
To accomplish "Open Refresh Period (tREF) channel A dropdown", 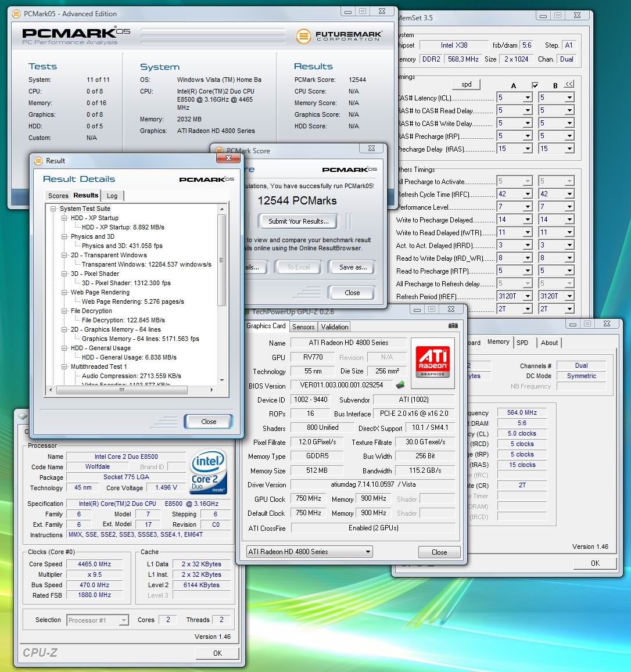I will tap(528, 296).
